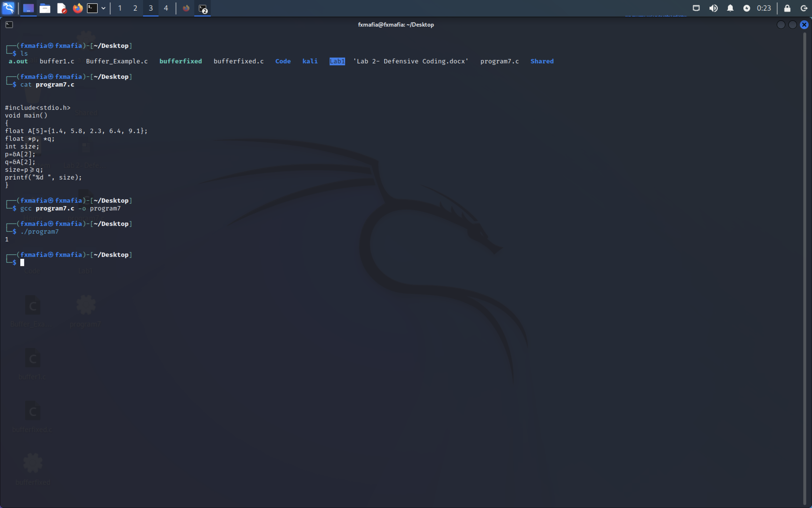
Task: Click 'bufferfixed' executable in ls output
Action: pos(181,61)
